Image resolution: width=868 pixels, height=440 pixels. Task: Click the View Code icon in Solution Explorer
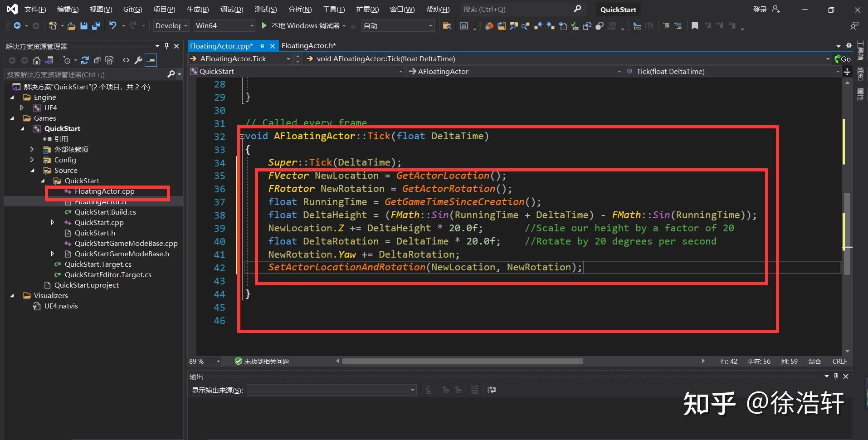click(x=126, y=60)
